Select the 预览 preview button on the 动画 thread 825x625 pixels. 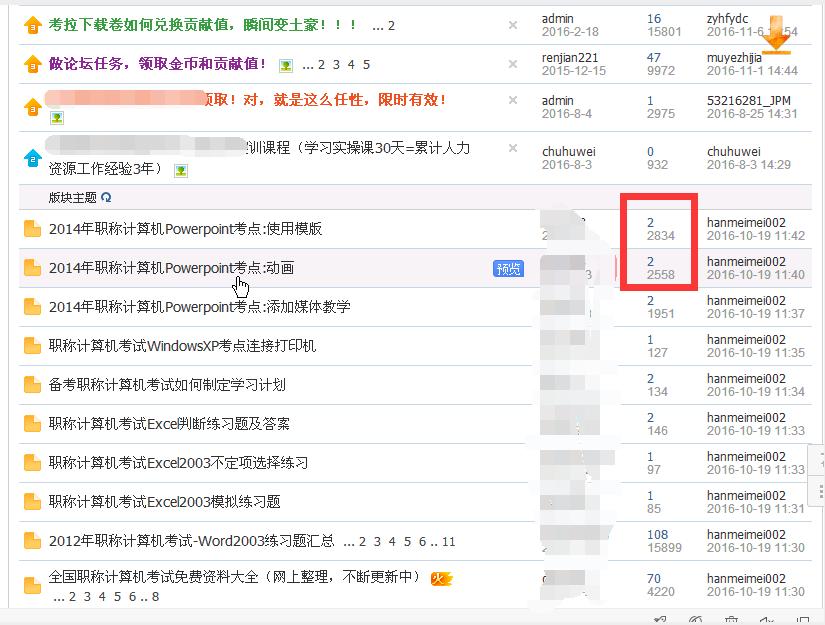pos(507,267)
